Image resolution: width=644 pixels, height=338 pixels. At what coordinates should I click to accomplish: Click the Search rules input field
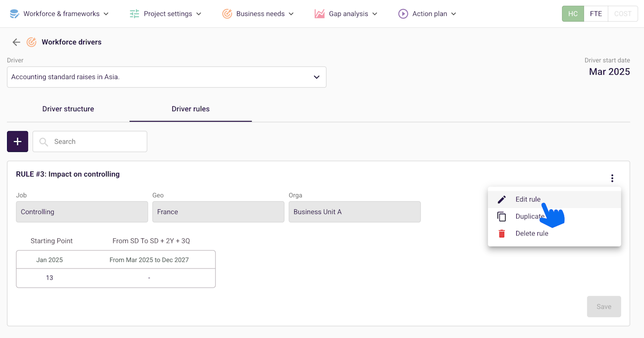[x=96, y=141]
